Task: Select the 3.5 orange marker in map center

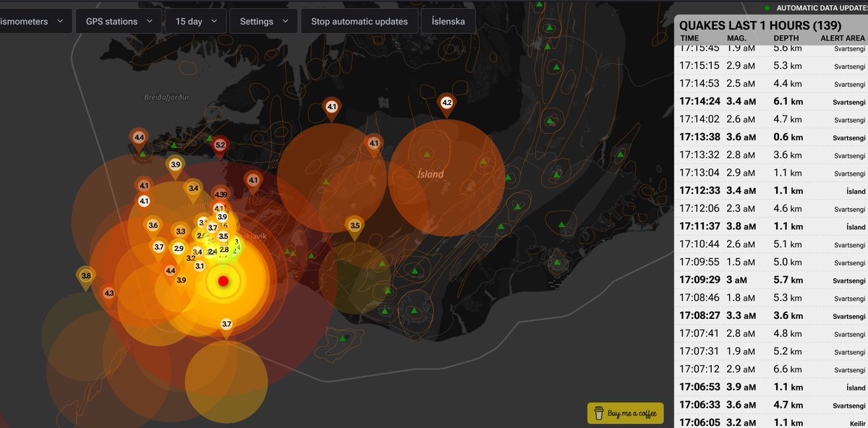Action: point(354,225)
